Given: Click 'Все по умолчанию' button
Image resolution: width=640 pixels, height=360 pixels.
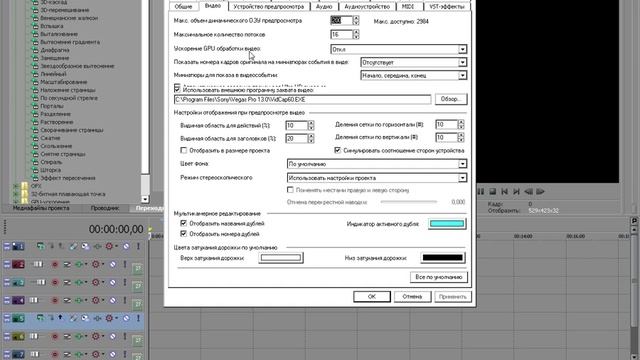Looking at the screenshot, I should (439, 277).
